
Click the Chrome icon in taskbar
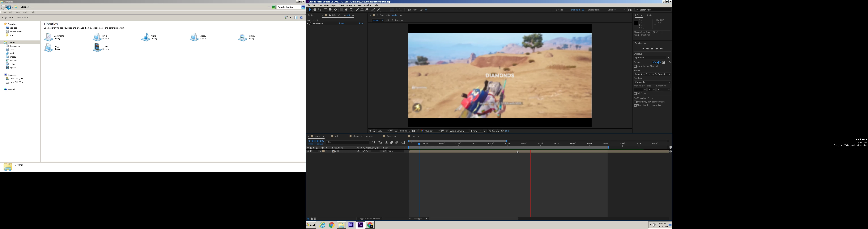tap(332, 225)
